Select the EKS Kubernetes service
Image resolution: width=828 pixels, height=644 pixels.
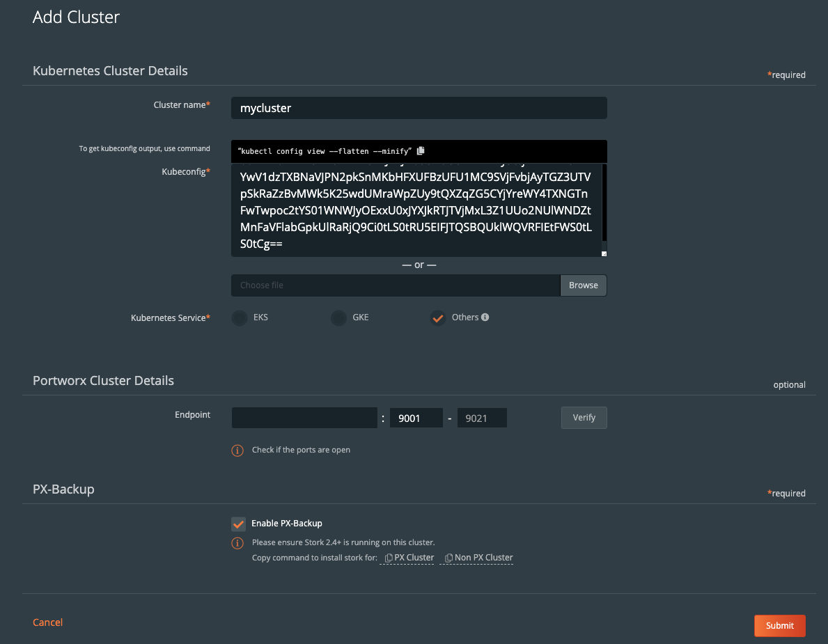(239, 317)
